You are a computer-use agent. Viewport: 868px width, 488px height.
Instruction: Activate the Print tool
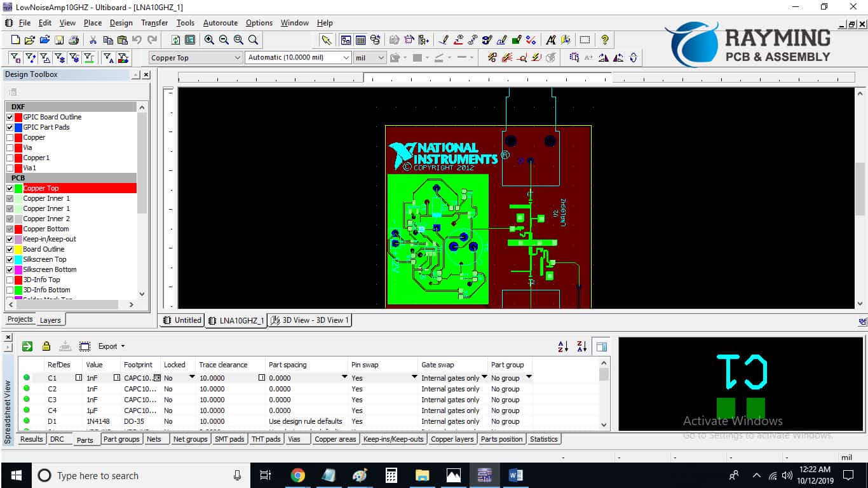(74, 39)
